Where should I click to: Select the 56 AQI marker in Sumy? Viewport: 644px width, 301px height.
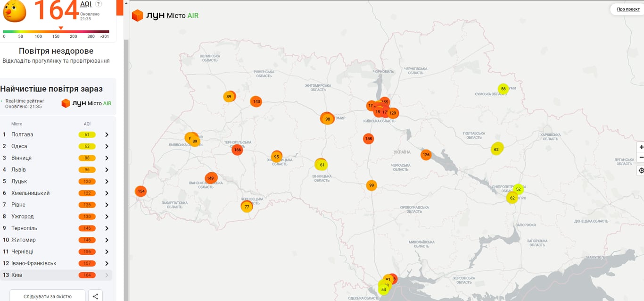(503, 89)
